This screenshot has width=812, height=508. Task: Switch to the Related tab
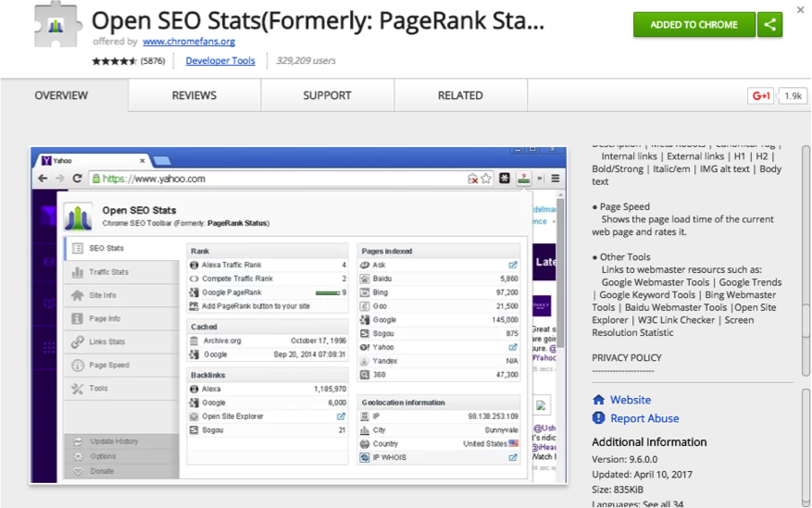click(x=460, y=95)
